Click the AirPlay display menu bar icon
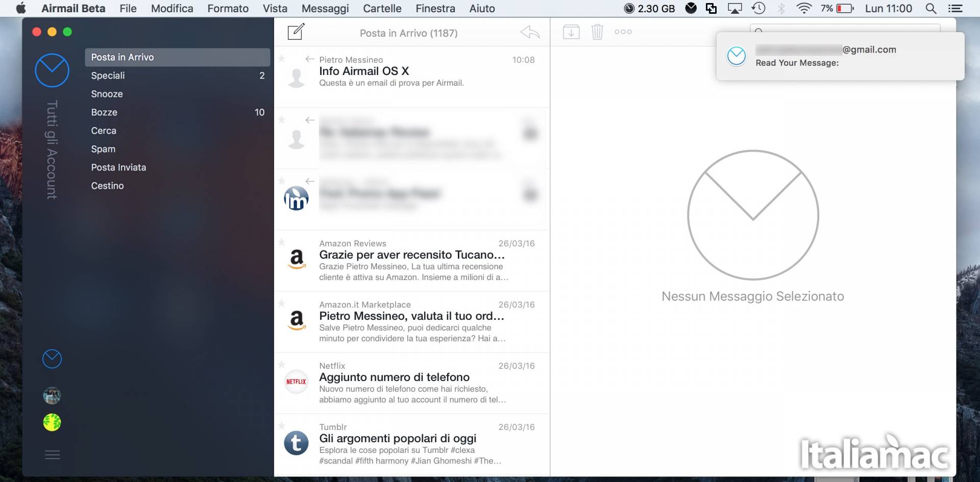 tap(734, 8)
